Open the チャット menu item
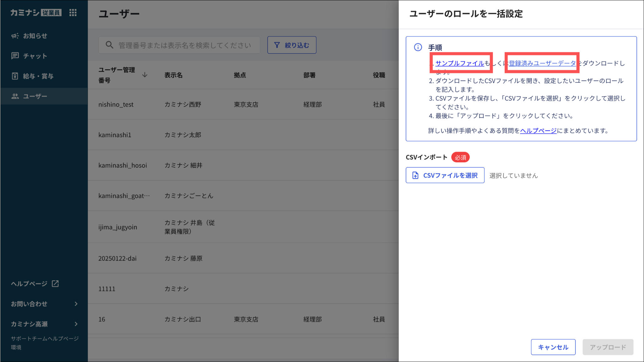 pyautogui.click(x=35, y=56)
